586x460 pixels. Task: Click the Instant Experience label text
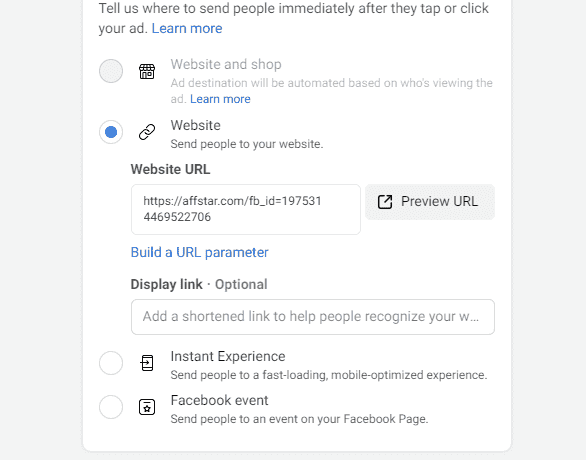coord(228,356)
